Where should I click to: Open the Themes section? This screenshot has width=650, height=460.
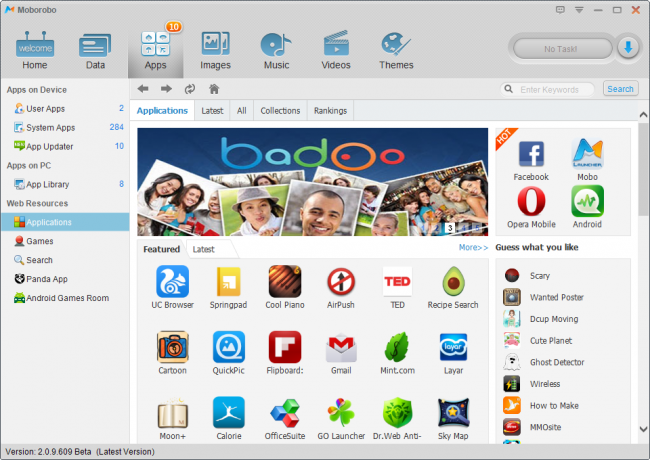click(396, 51)
